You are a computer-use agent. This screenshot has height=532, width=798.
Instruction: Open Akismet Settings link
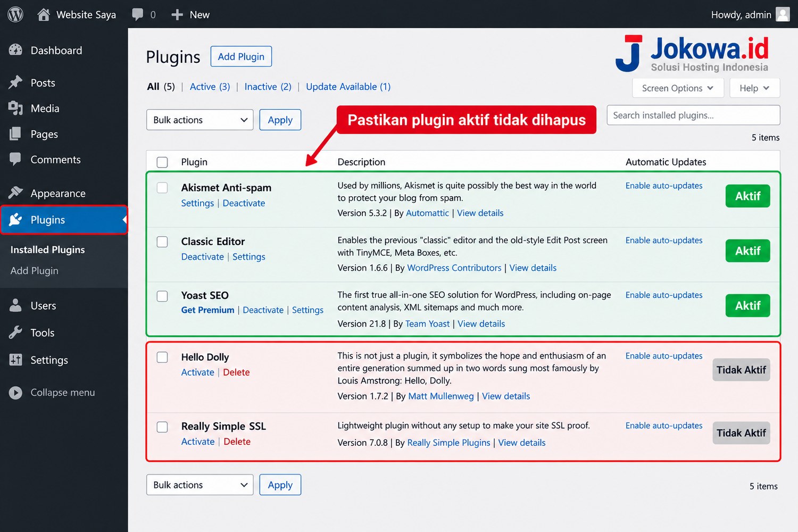[x=197, y=203]
